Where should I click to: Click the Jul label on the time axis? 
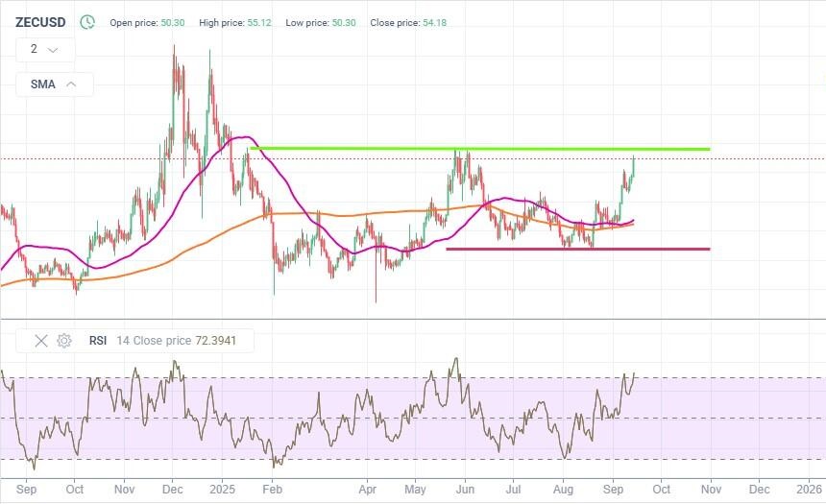[513, 488]
